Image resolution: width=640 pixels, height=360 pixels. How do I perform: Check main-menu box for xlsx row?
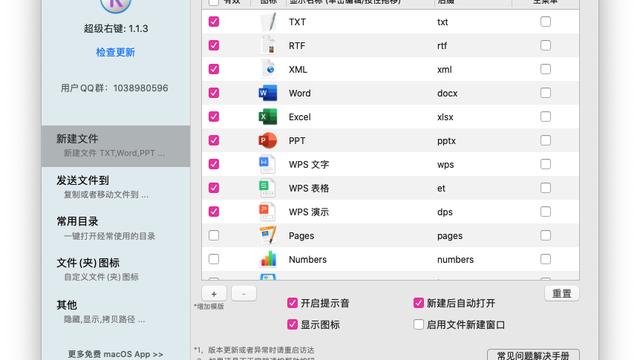(545, 116)
